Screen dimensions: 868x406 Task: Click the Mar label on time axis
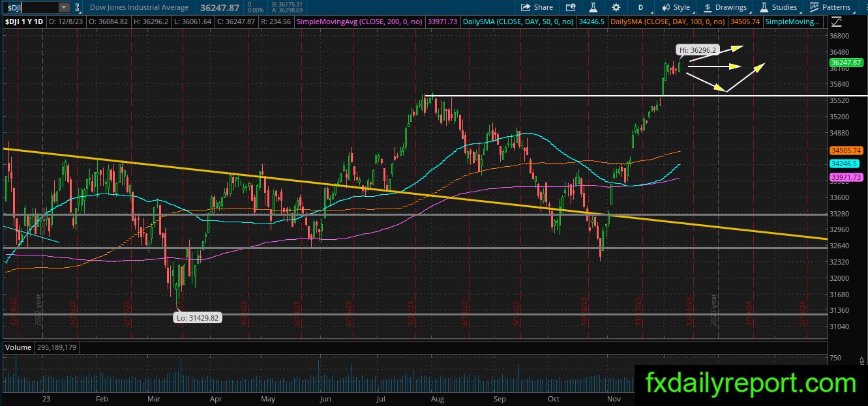[x=154, y=398]
